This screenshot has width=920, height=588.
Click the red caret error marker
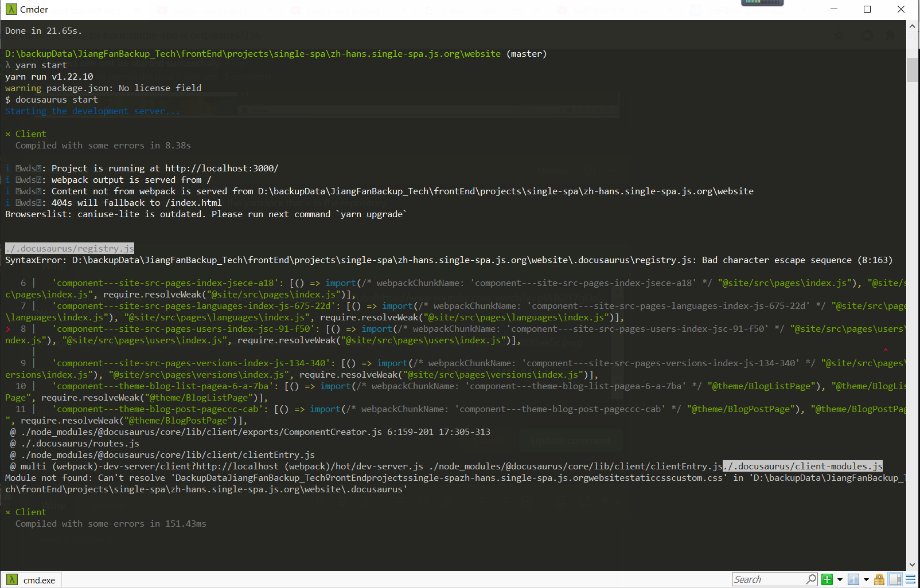coord(886,351)
